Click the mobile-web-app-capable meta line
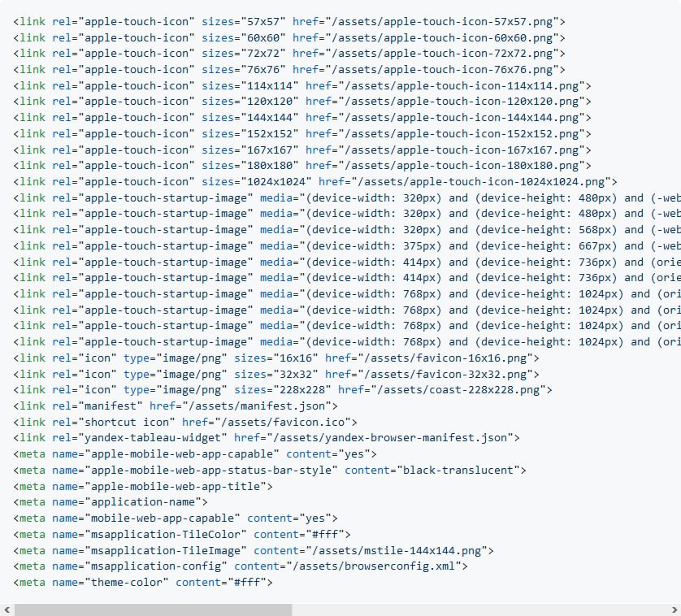This screenshot has width=681, height=616. (176, 518)
